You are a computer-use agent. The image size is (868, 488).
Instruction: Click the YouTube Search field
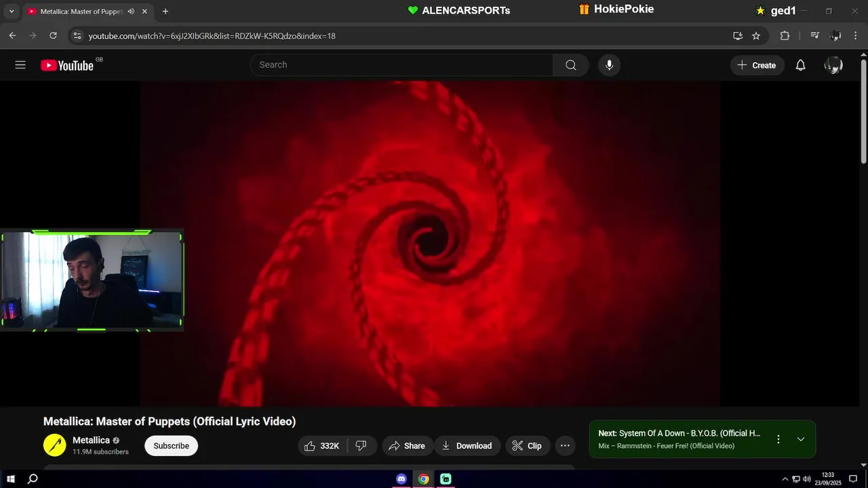click(401, 65)
